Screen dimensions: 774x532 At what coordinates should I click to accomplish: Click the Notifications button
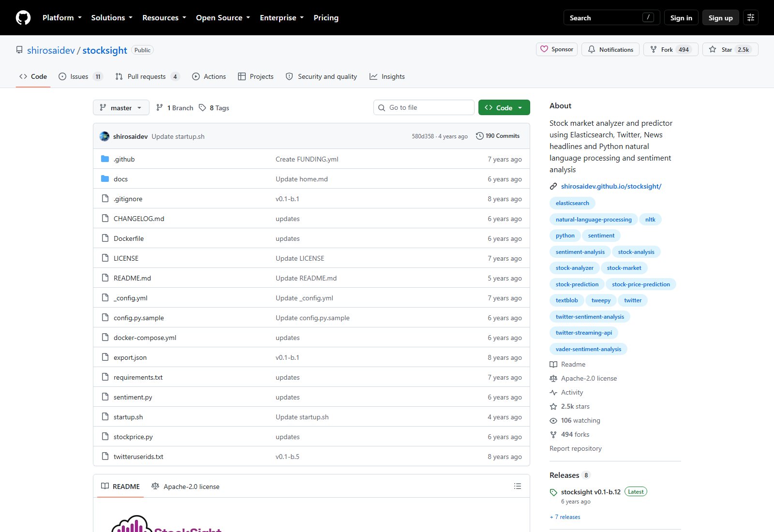pyautogui.click(x=610, y=49)
